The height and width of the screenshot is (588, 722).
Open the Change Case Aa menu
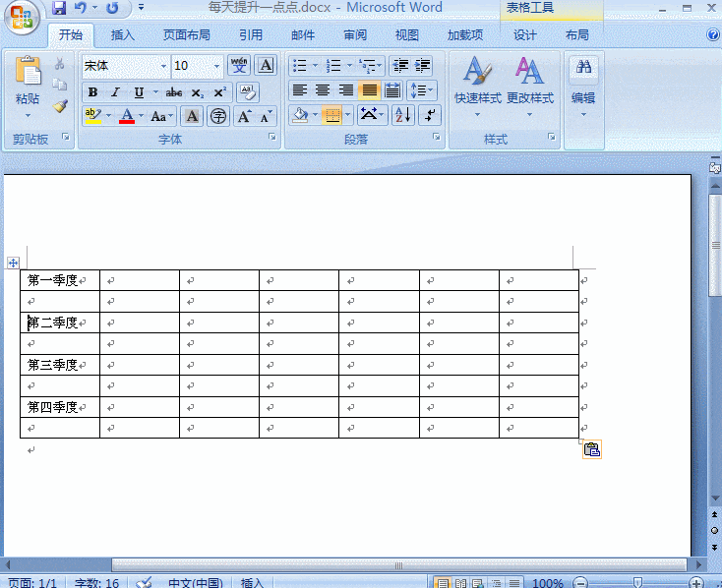pyautogui.click(x=161, y=116)
